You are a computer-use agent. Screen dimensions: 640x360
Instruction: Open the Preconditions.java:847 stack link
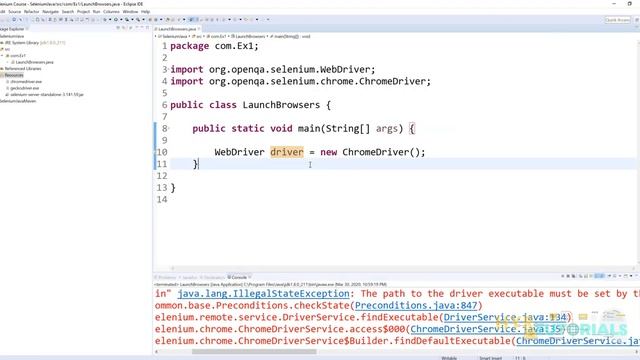point(416,305)
